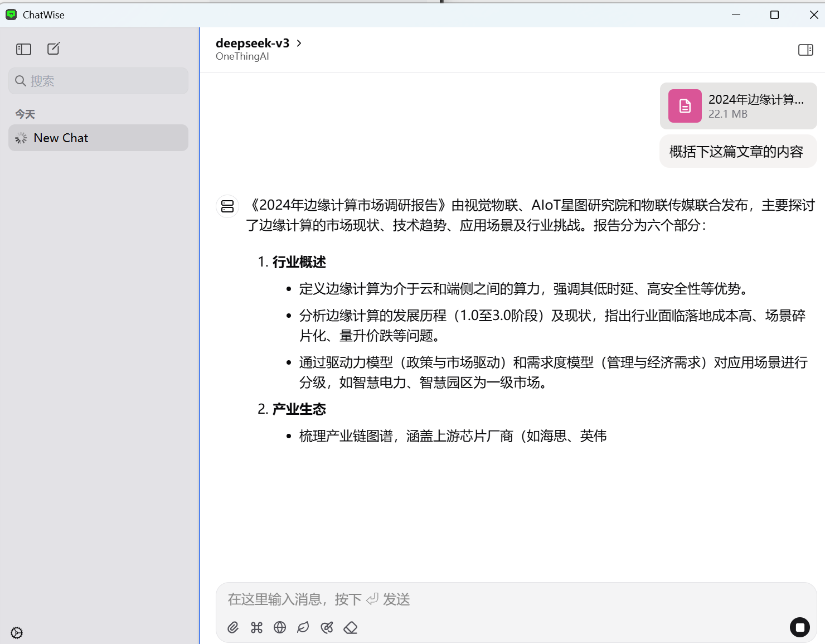
Task: Maximize the ChatWise window
Action: pos(774,14)
